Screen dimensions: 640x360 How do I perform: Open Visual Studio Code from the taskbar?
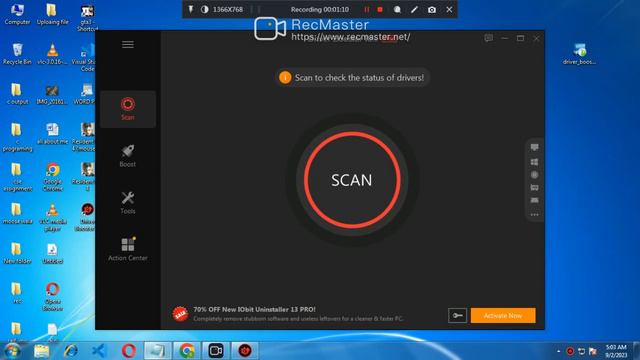[x=99, y=351]
